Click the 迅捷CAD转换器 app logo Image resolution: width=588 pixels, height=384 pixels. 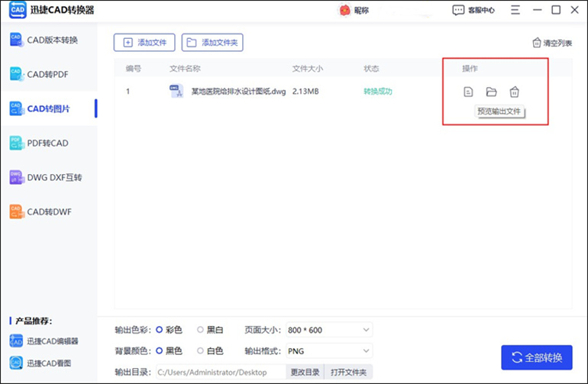point(18,10)
